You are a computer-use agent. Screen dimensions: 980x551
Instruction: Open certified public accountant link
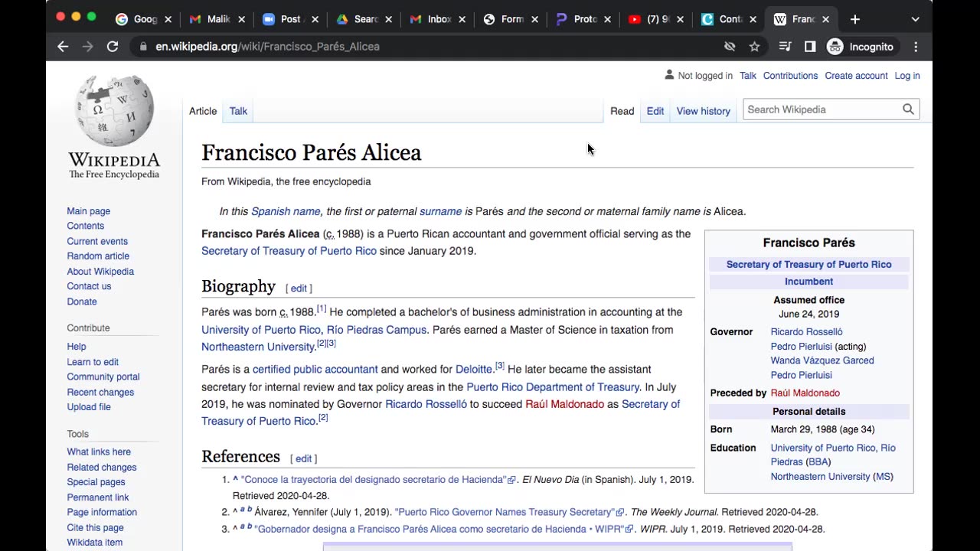coord(315,370)
